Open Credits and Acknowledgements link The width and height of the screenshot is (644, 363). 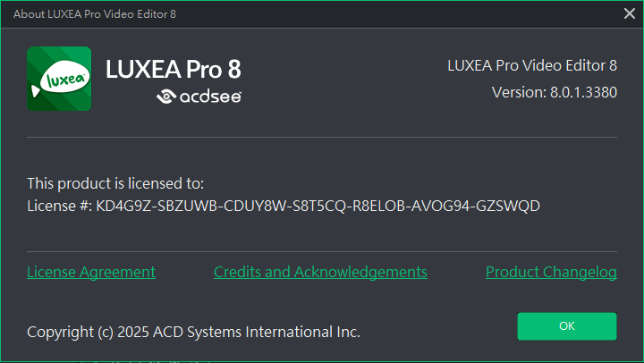click(320, 272)
